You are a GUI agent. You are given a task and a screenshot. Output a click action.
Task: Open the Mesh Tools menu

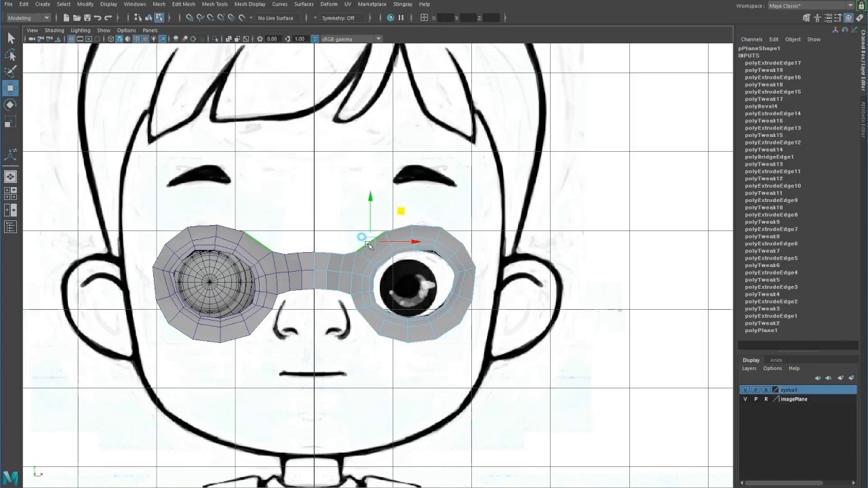point(214,4)
